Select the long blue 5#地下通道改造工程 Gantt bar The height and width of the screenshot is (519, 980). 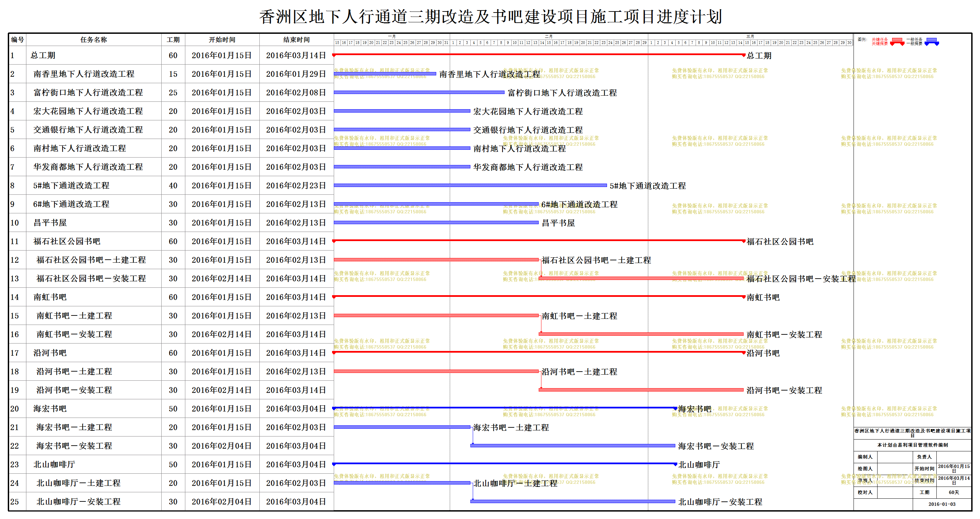coord(470,185)
